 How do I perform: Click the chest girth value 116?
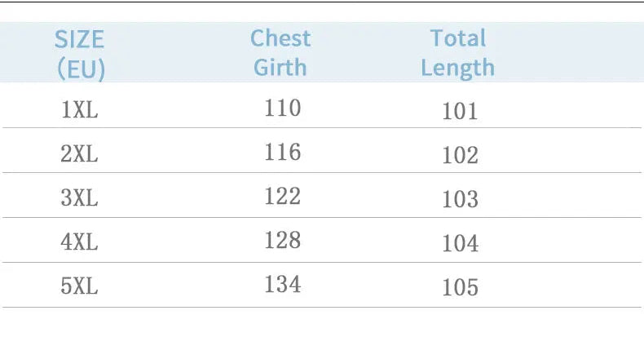pos(283,152)
